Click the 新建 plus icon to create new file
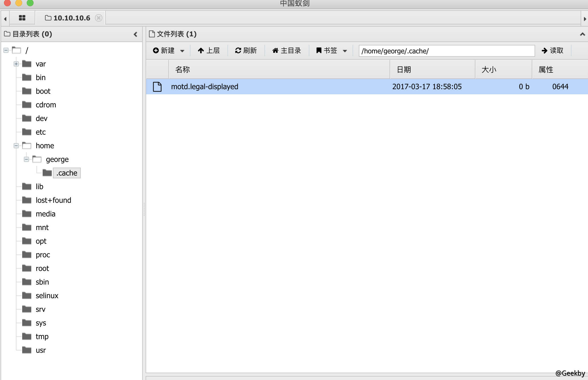 click(x=156, y=50)
